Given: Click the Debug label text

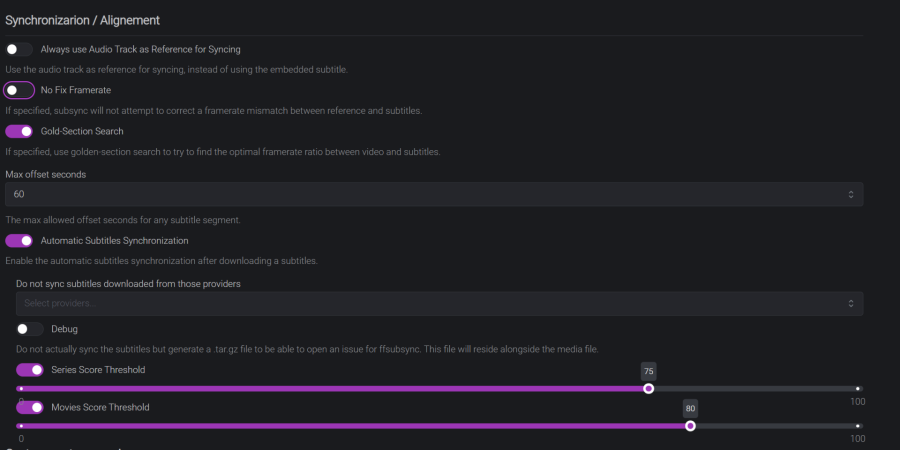Looking at the screenshot, I should coord(64,329).
